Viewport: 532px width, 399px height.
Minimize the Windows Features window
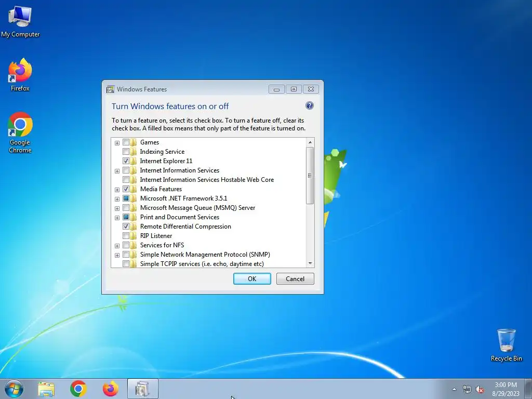[x=276, y=89]
